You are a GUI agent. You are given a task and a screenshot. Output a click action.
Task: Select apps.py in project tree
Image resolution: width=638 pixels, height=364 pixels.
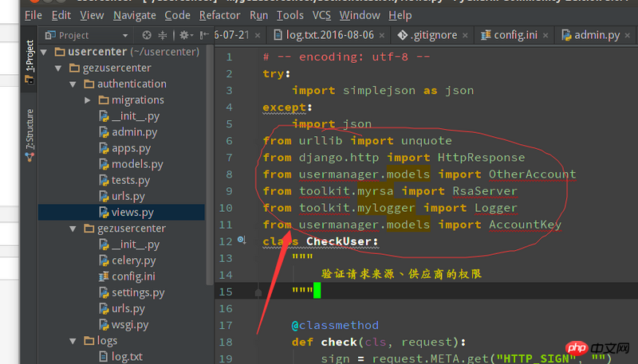(x=131, y=148)
